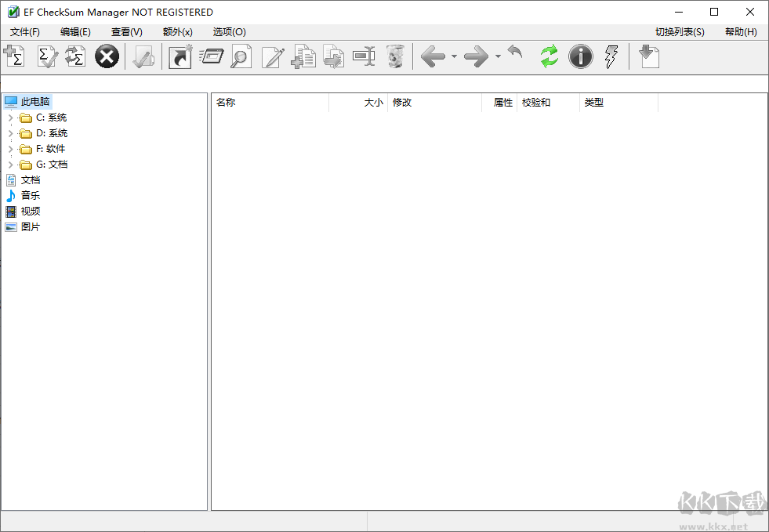Open the 文件(F) menu
This screenshot has height=532, width=769.
[x=24, y=32]
